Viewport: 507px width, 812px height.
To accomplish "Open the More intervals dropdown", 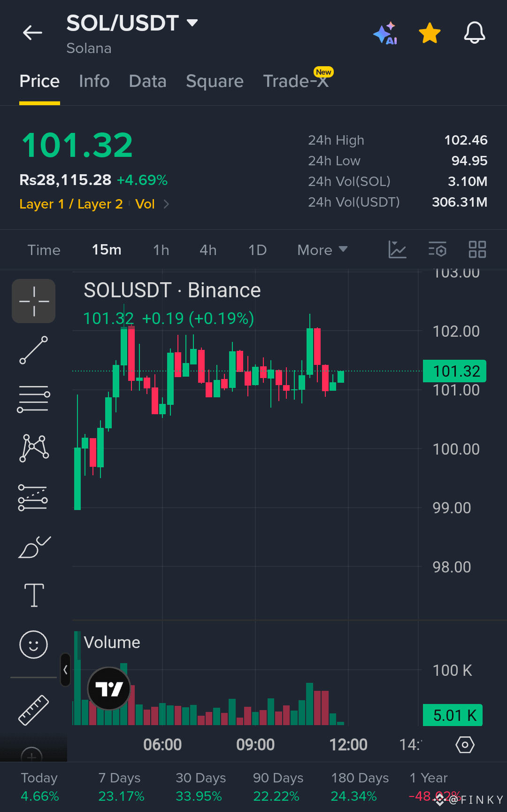I will click(323, 250).
